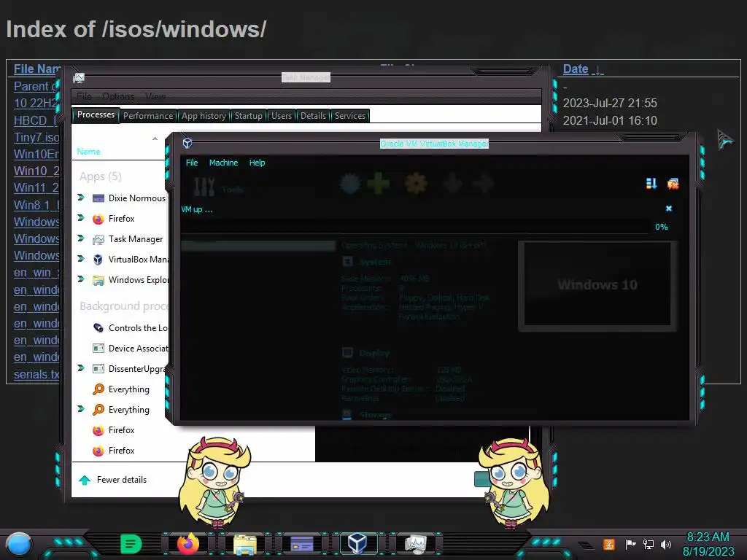The height and width of the screenshot is (560, 747).
Task: Expand the Dixie Normous process
Action: click(x=81, y=197)
